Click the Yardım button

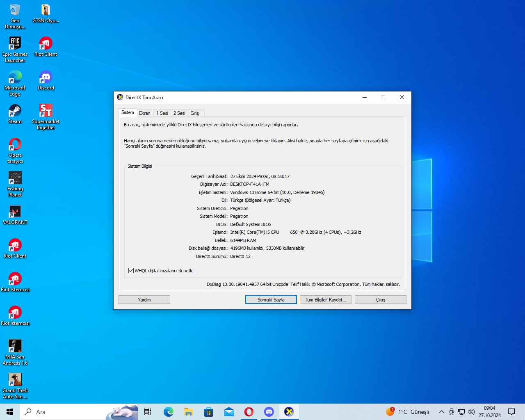click(x=144, y=300)
